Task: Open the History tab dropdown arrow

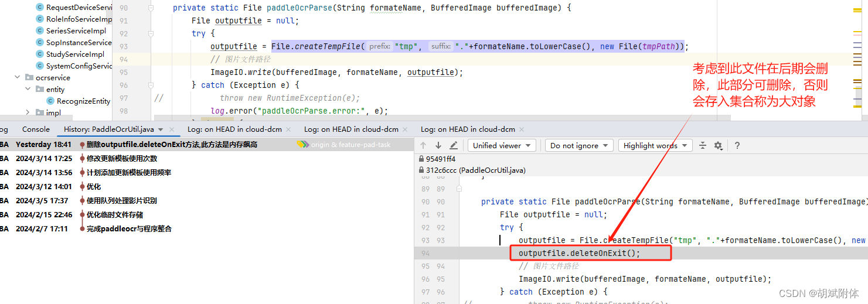Action: pos(161,129)
